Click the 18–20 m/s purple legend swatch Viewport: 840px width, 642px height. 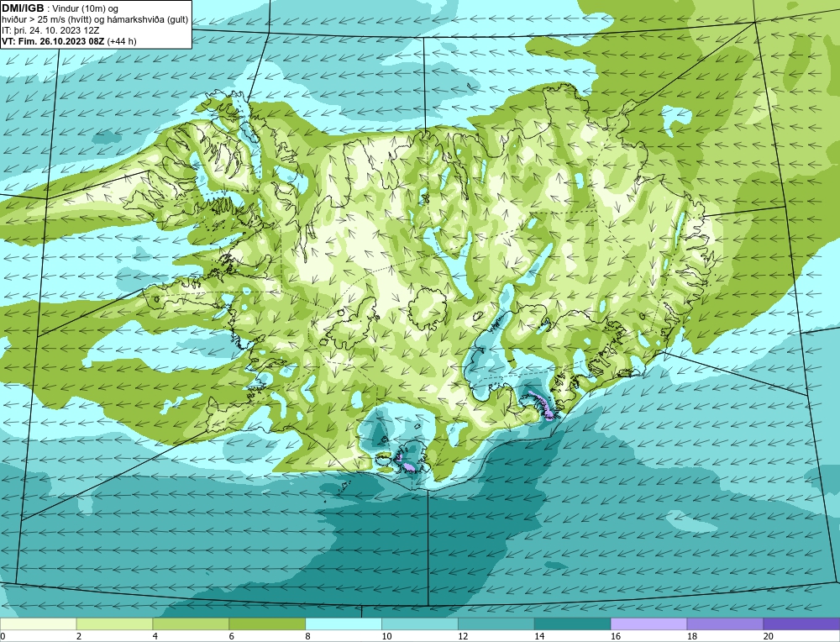coord(726,624)
